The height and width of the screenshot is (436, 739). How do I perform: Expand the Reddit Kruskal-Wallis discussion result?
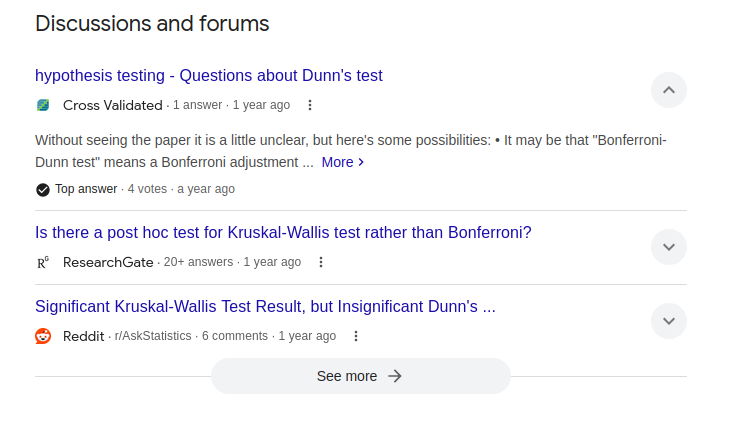pos(669,321)
